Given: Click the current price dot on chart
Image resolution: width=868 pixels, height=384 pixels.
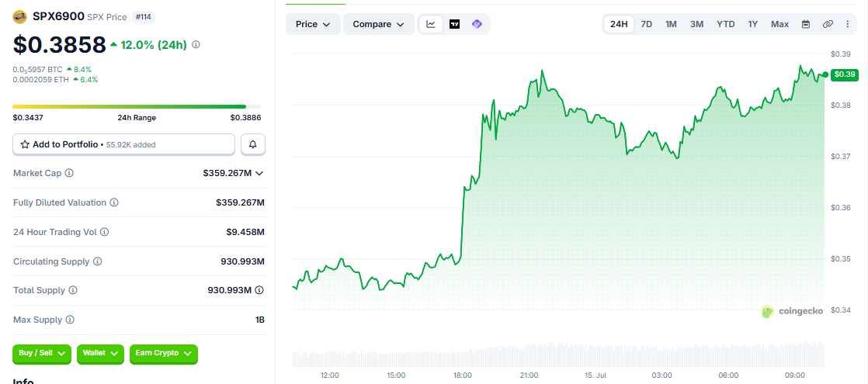Looking at the screenshot, I should coord(825,74).
